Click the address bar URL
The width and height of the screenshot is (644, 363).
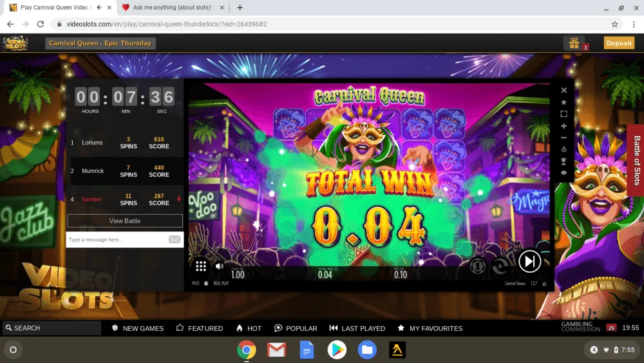click(x=167, y=25)
